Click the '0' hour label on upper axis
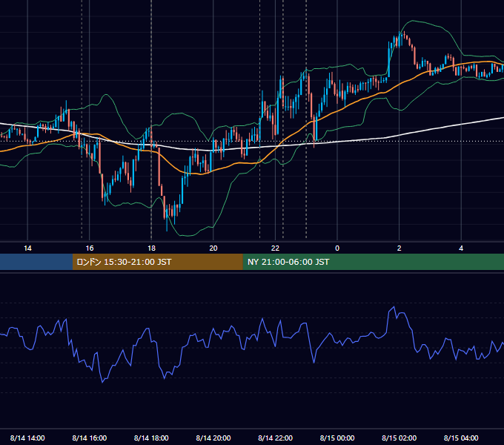Image resolution: width=504 pixels, height=445 pixels. (337, 248)
